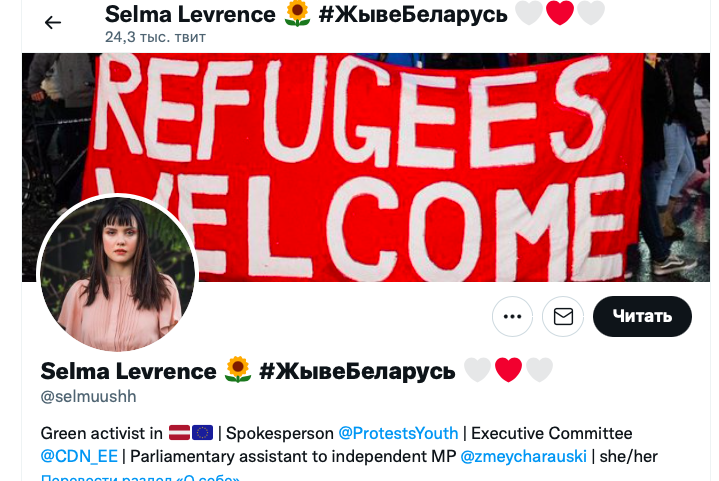Click the Latvian flag emoji in the bio
Image resolution: width=719 pixels, height=481 pixels.
pos(179,432)
